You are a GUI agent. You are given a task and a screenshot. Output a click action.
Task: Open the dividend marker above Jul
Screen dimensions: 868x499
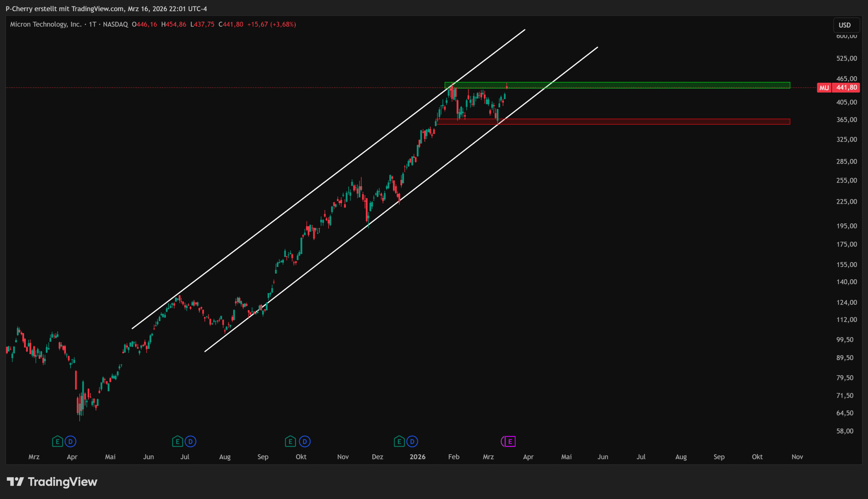[x=191, y=441]
